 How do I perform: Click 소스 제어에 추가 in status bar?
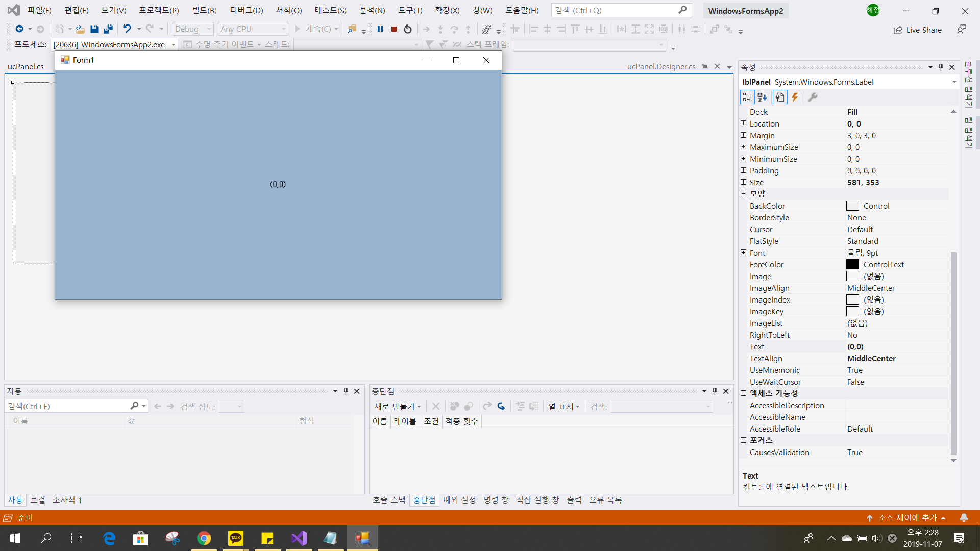[907, 518]
